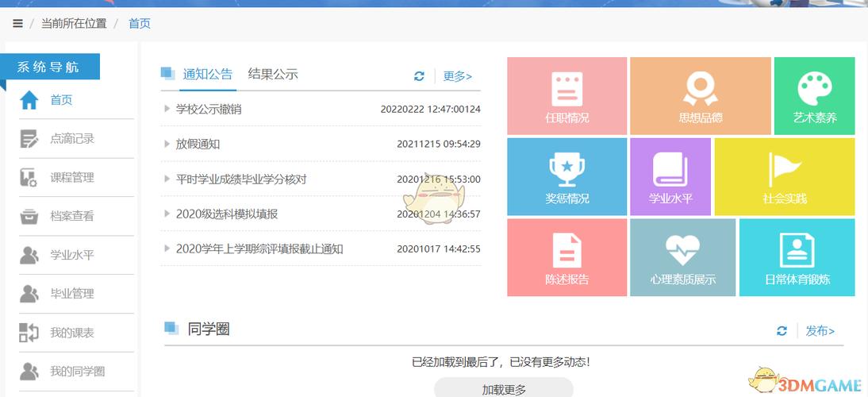Click the 我的课表 schedule swap icon
Viewport: 868px width, 397px height.
(29, 333)
